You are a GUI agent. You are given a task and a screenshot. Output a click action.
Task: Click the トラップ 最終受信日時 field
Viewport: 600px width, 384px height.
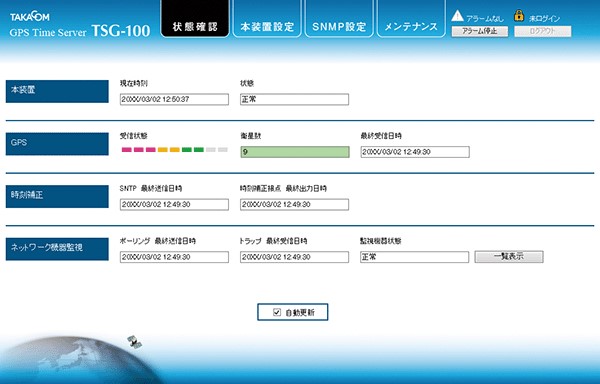coord(294,257)
